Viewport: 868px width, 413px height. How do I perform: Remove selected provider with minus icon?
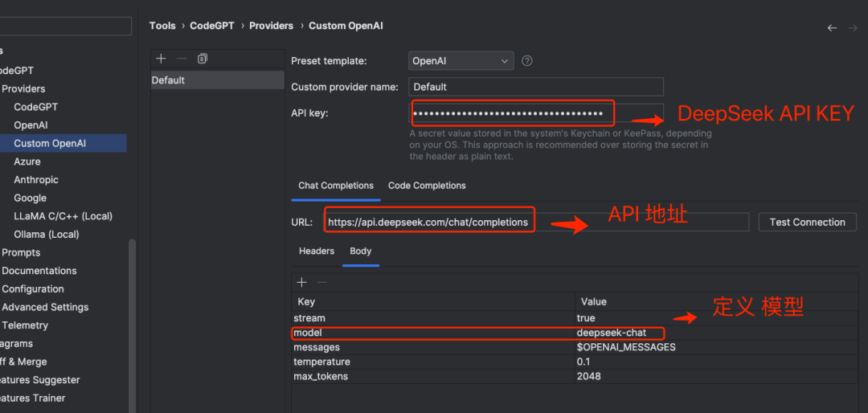coord(182,59)
